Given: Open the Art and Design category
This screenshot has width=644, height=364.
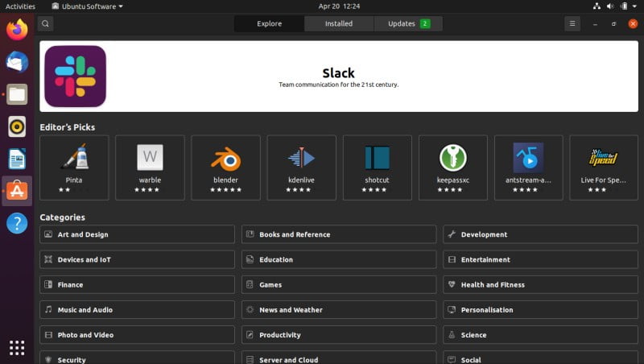Looking at the screenshot, I should 137,234.
